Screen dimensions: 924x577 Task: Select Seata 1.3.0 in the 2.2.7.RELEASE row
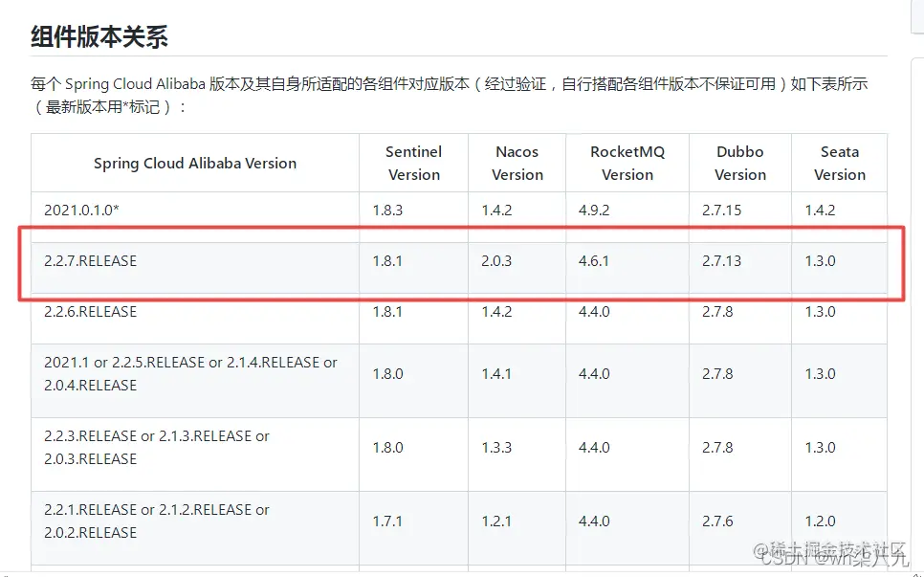pyautogui.click(x=821, y=261)
